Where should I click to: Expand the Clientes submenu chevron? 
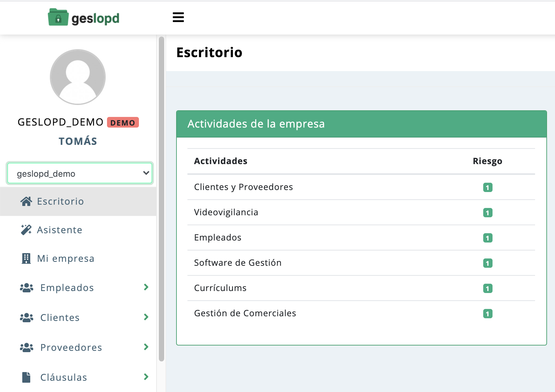(146, 317)
